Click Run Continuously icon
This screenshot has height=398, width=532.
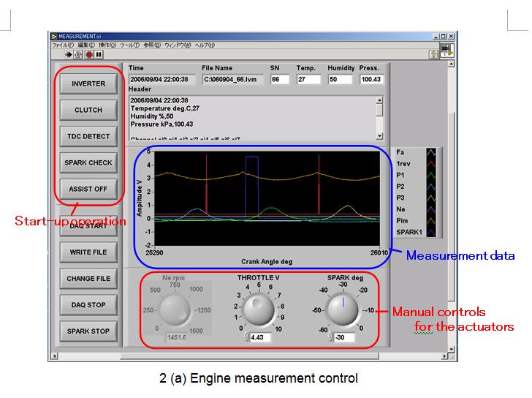[x=78, y=54]
